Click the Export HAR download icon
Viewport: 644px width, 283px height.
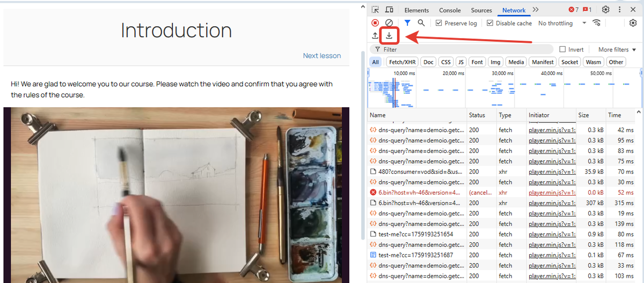pyautogui.click(x=389, y=36)
